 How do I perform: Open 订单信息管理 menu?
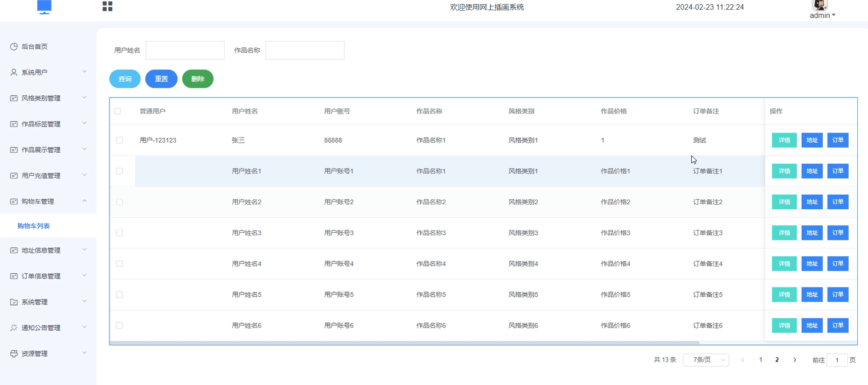click(48, 276)
